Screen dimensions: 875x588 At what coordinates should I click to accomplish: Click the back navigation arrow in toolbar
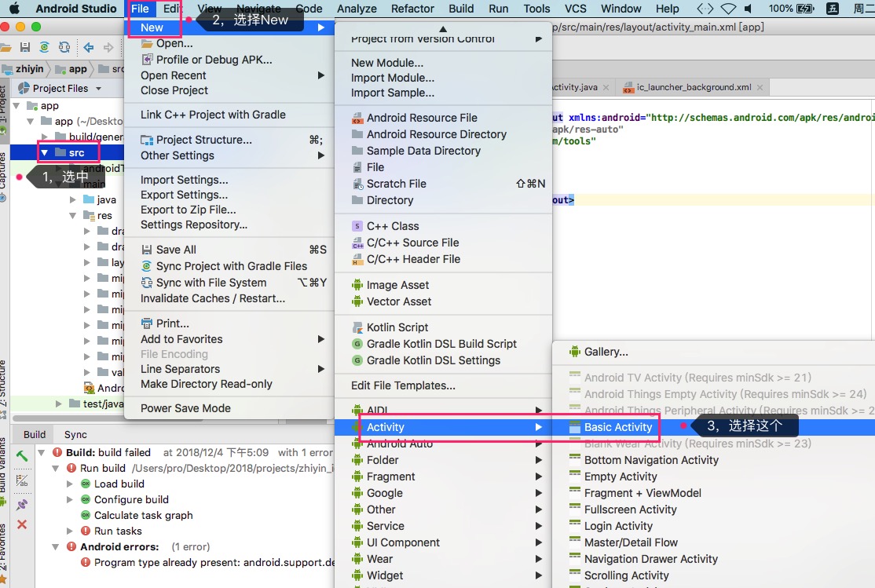click(88, 47)
